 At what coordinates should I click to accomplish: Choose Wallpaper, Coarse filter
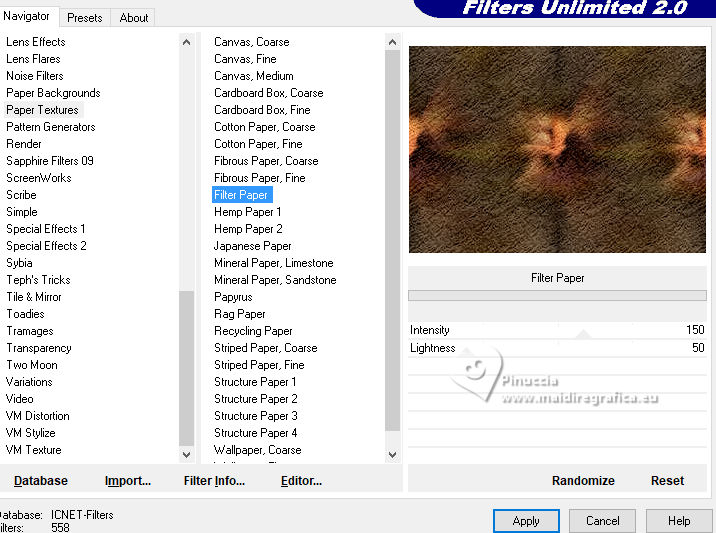(258, 450)
